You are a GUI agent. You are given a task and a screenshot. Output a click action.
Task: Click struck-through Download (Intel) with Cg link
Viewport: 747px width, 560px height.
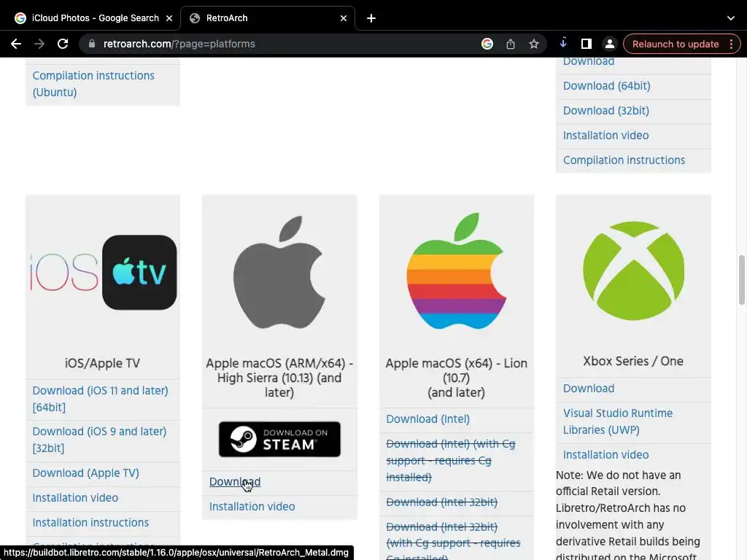[451, 461]
